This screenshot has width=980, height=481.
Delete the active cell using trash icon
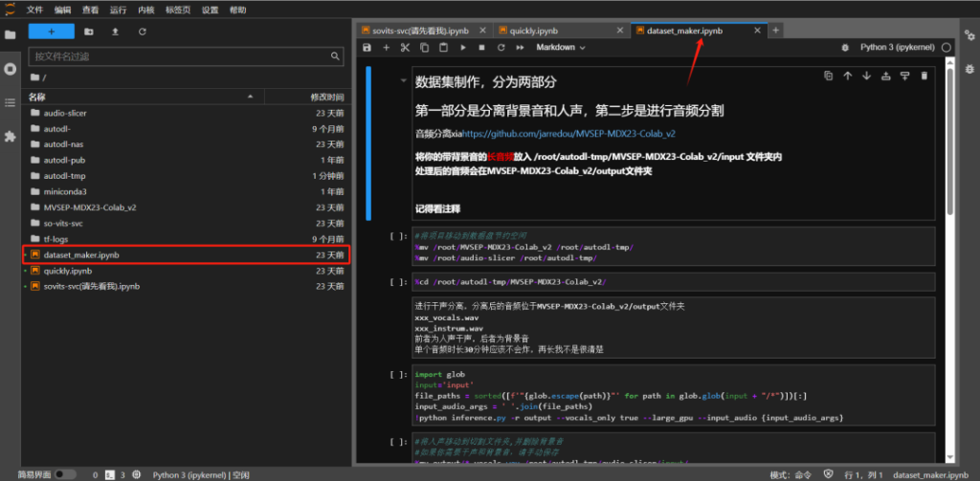[924, 76]
